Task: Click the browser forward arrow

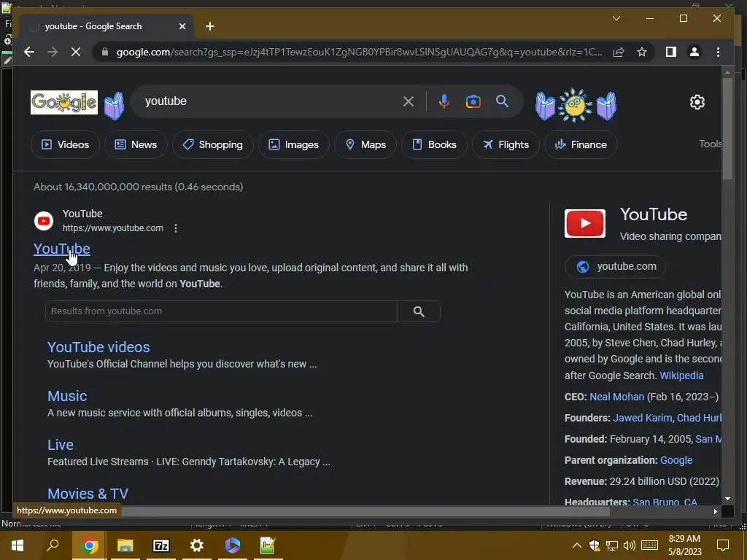Action: [x=53, y=52]
